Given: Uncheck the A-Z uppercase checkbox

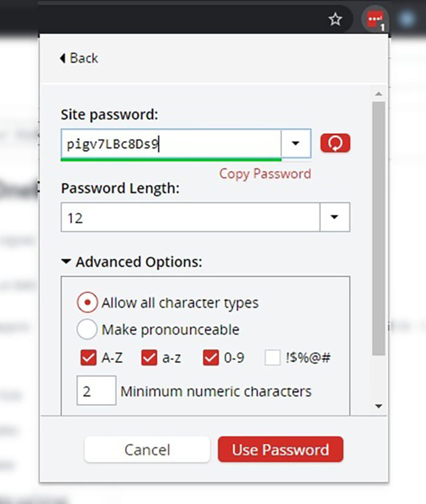Looking at the screenshot, I should (x=88, y=357).
